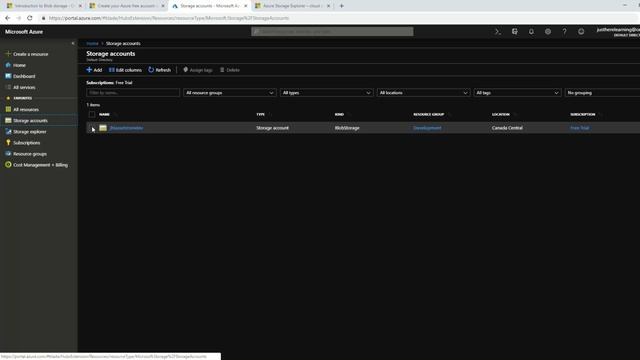The image size is (640, 360).
Task: Click the All services icon in the sidebar
Action: pos(8,87)
